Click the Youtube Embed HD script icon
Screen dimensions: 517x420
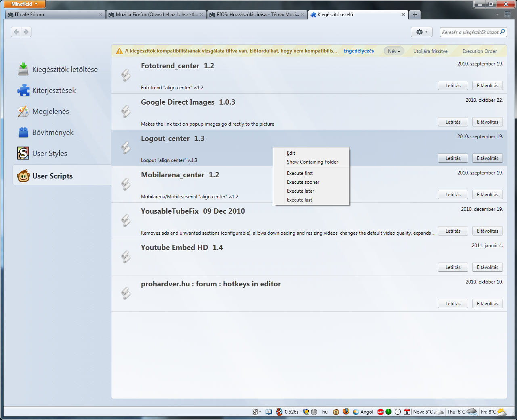126,257
